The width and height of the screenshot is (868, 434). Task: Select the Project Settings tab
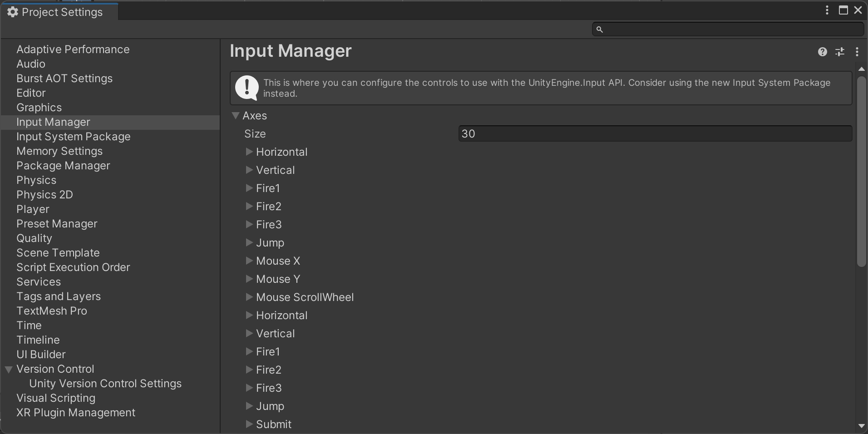pos(59,12)
